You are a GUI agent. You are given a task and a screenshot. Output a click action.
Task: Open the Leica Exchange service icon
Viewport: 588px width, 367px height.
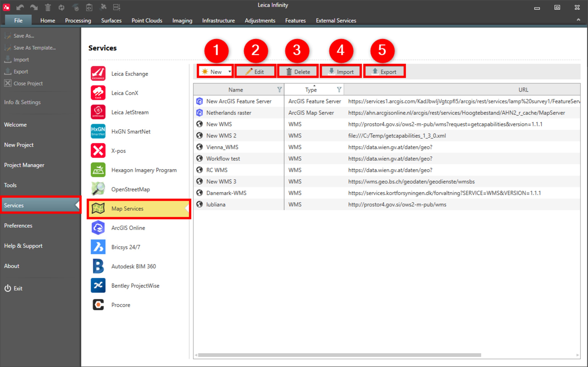point(98,73)
